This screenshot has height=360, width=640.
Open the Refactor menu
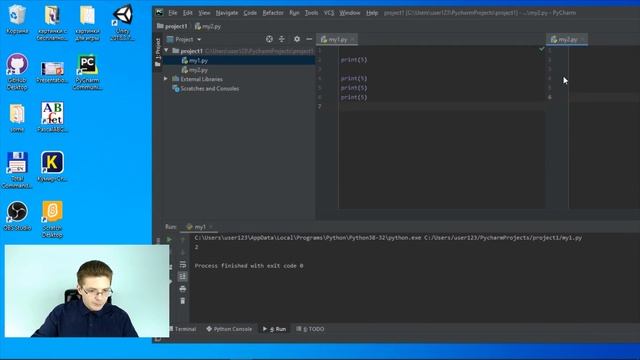[273, 13]
